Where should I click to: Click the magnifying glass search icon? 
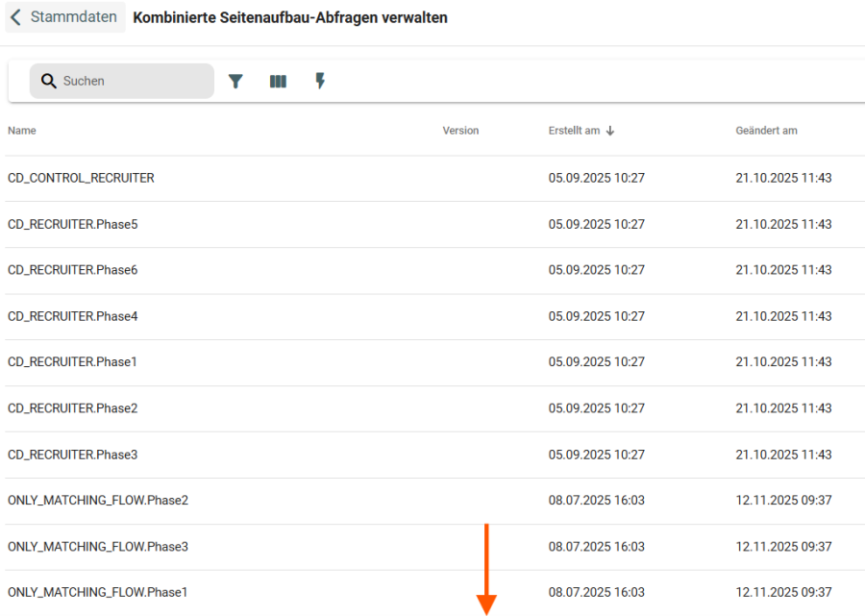pos(49,82)
